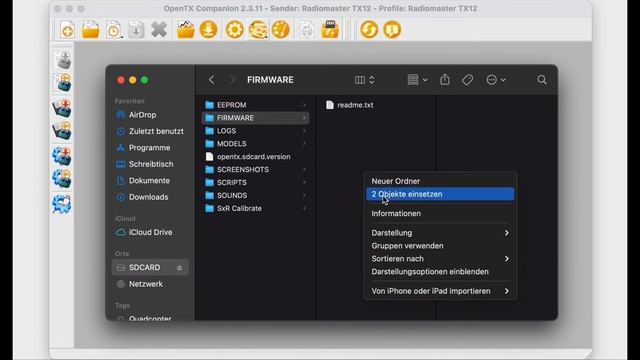
Task: Click the greyed-out Save document icon
Action: 136,30
